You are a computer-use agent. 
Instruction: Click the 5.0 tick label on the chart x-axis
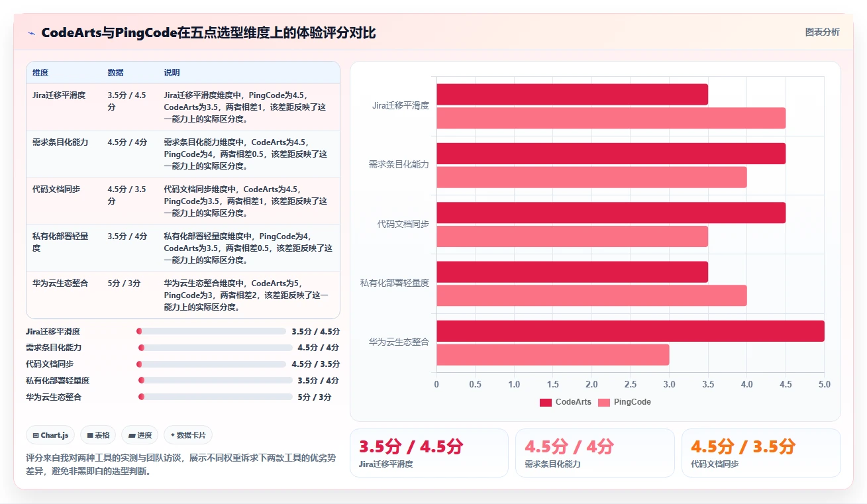[824, 385]
